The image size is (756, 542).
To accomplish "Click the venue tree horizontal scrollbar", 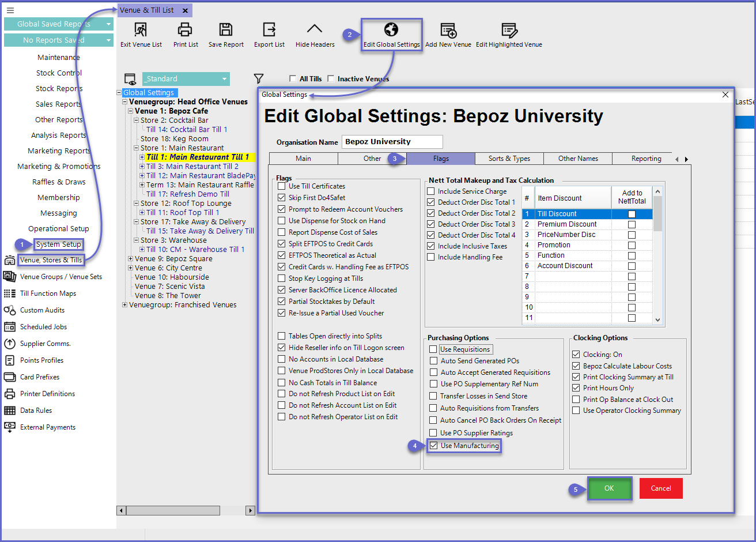I will [186, 510].
